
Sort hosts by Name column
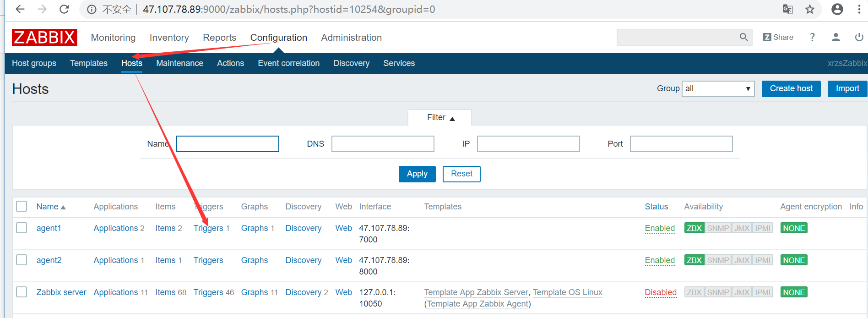[x=51, y=207]
